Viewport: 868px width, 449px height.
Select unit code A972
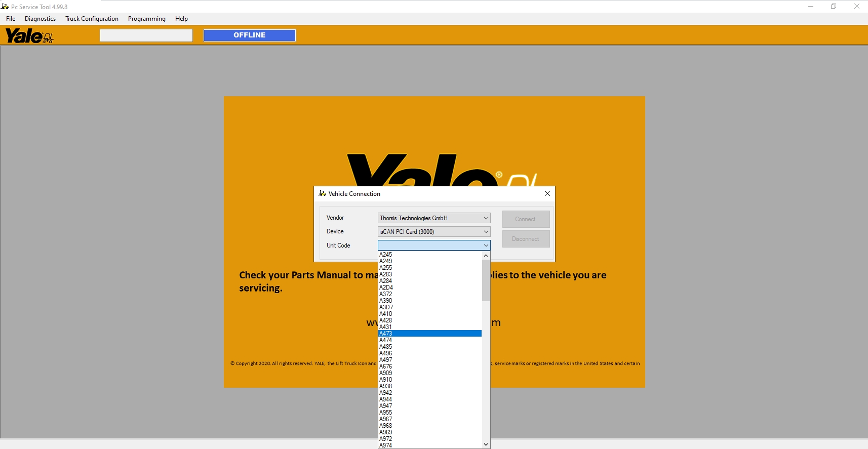point(430,439)
